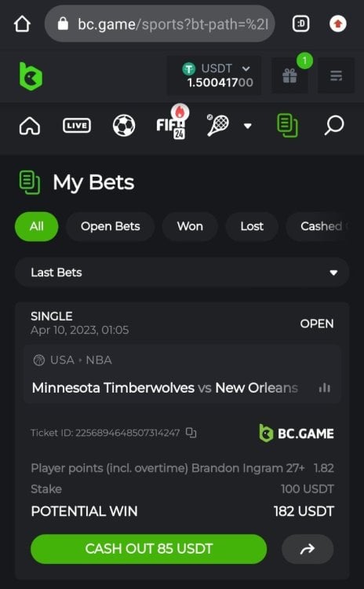Open the browser tabs switcher icon
This screenshot has width=364, height=589.
(300, 24)
